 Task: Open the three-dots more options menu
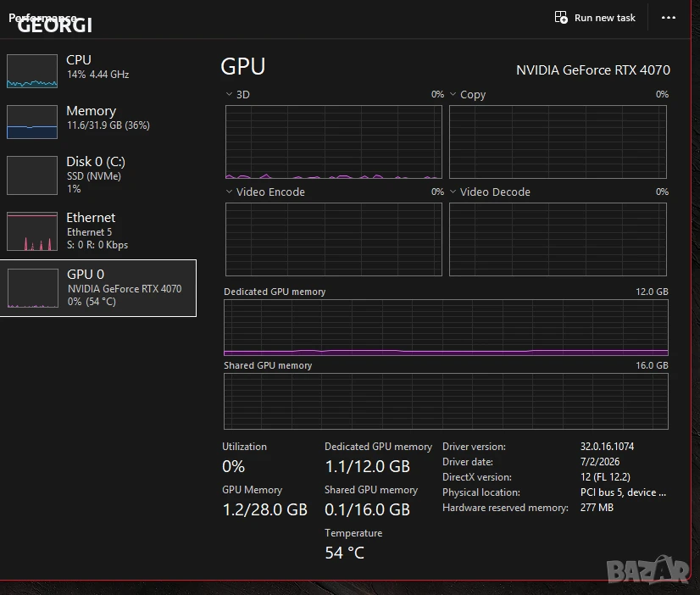tap(669, 18)
